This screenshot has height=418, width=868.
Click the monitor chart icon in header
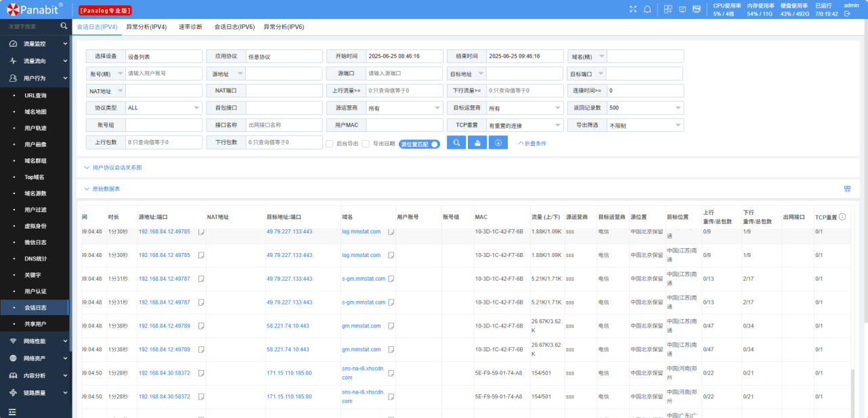682,9
